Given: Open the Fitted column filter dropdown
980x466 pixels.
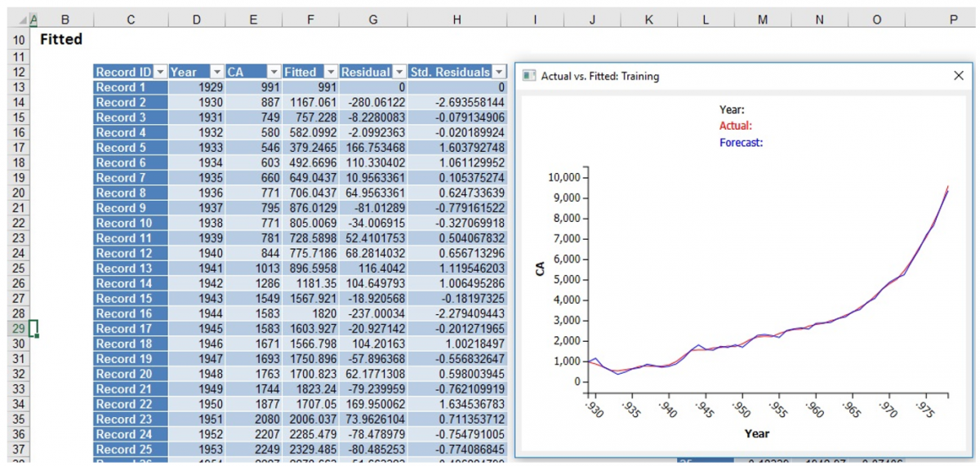Looking at the screenshot, I should click(x=331, y=72).
